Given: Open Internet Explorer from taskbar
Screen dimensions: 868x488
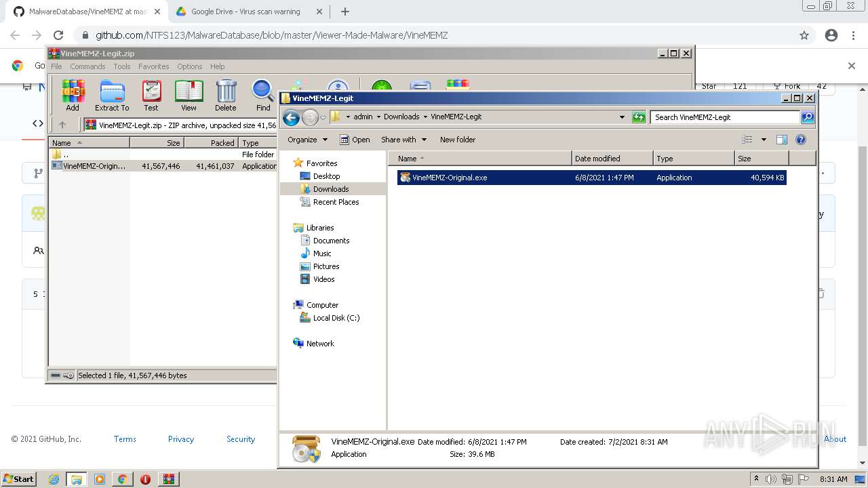Looking at the screenshot, I should pos(54,479).
